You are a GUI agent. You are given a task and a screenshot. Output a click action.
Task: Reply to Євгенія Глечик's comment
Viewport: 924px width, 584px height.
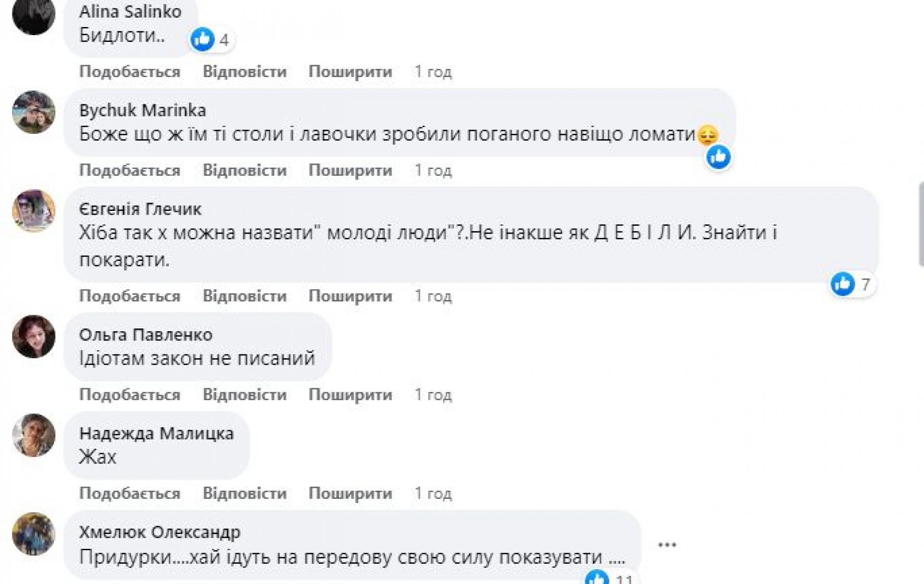tap(244, 296)
